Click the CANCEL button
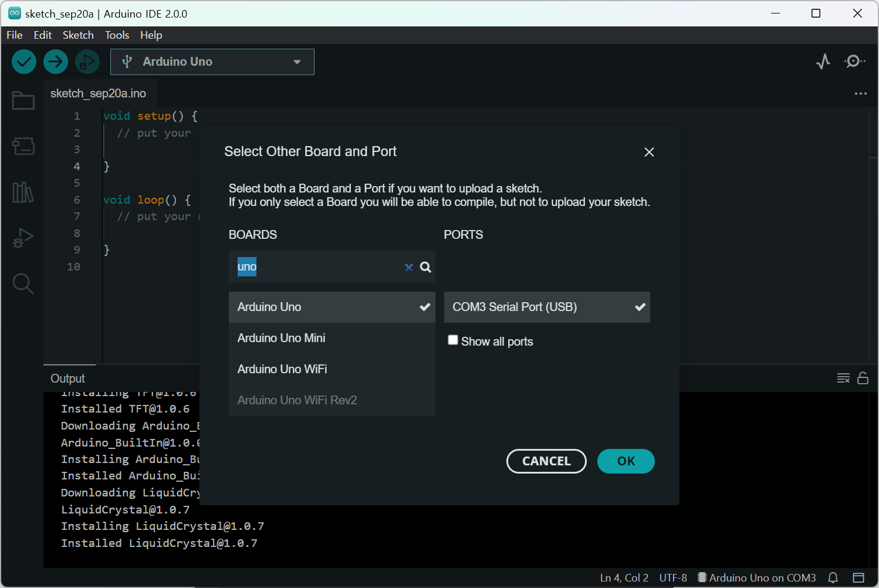Screen dimensions: 879x588 (x=546, y=461)
